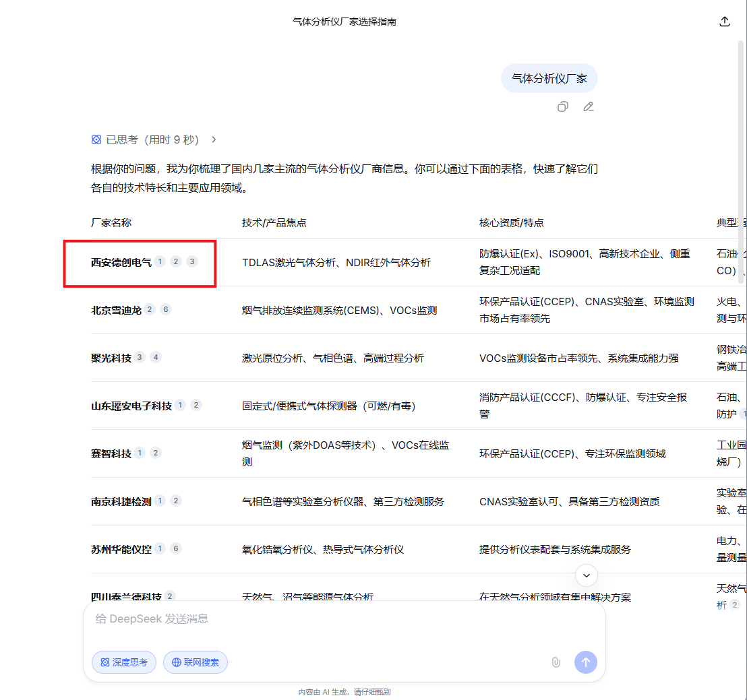Screen dimensions: 747x700
Task: Expand the 已思考 thinking details chevron
Action: tap(214, 139)
